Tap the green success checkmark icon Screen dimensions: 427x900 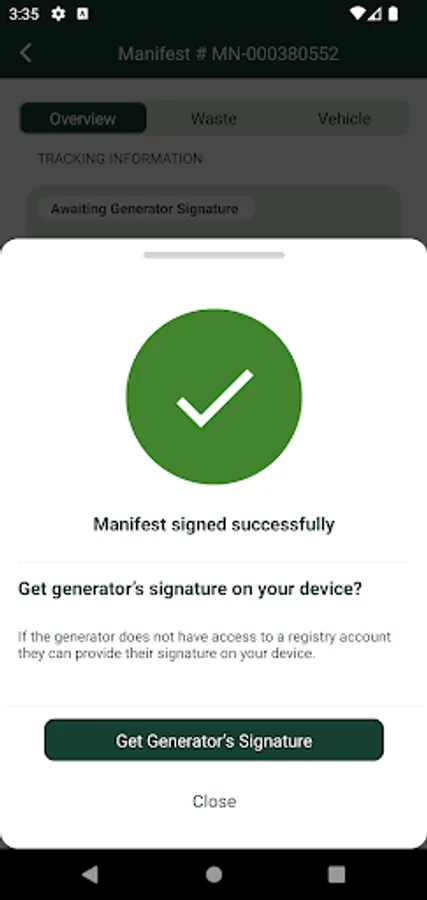[214, 397]
